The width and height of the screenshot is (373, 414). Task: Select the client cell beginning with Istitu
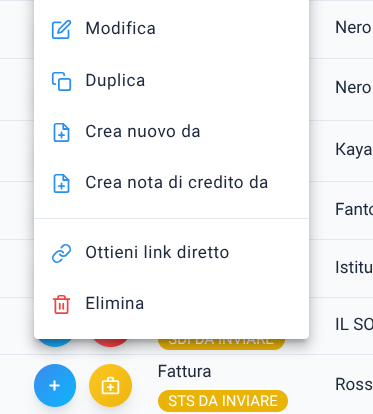tap(354, 267)
